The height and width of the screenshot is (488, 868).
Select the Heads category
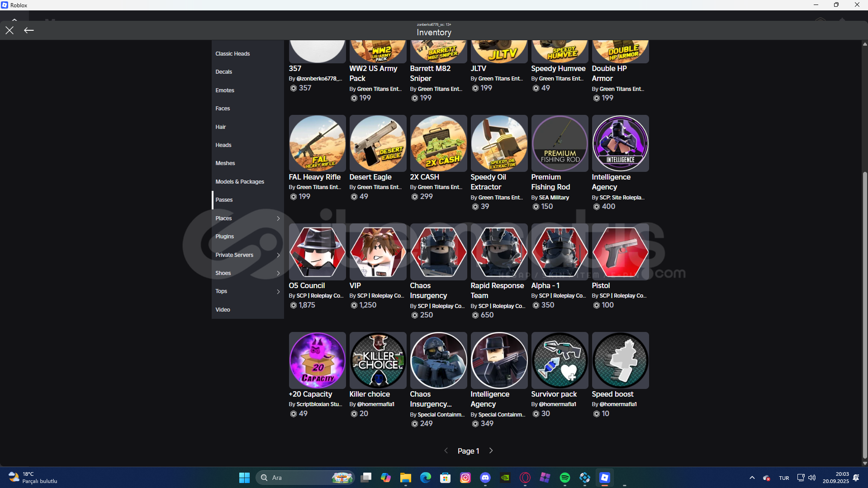[248, 145]
